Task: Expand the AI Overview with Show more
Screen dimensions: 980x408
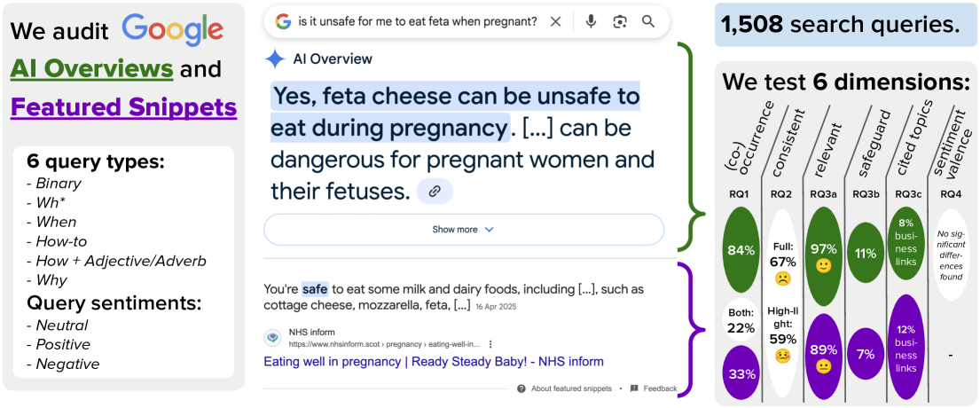Action: (455, 230)
